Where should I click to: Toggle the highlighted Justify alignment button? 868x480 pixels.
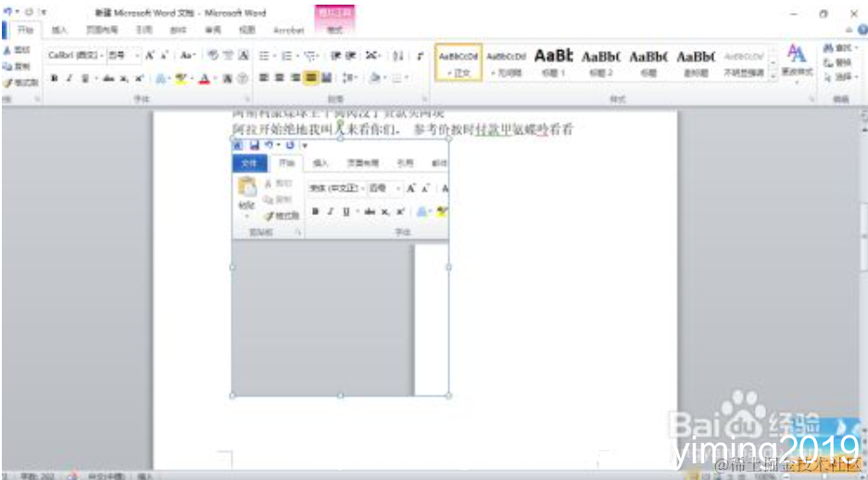(x=311, y=78)
